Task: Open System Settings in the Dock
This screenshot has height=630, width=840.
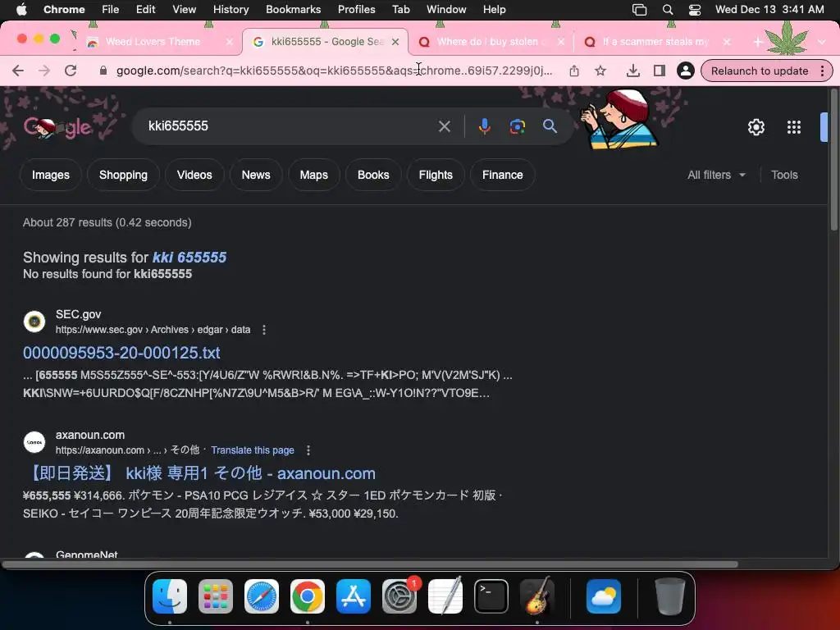Action: pos(399,596)
